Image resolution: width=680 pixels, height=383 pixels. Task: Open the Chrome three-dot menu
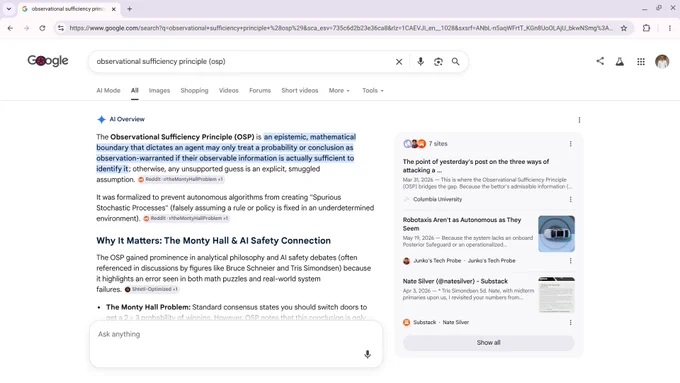[x=670, y=28]
